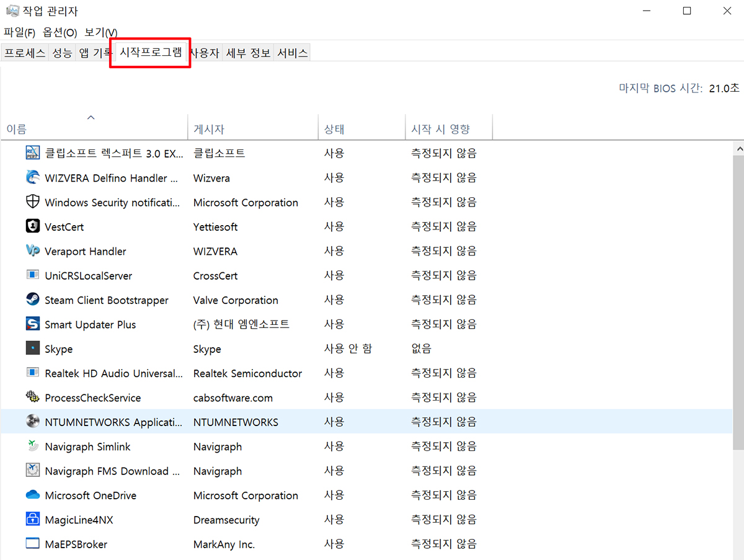Switch to the 세부 정보 tab
The width and height of the screenshot is (744, 560).
pos(248,53)
